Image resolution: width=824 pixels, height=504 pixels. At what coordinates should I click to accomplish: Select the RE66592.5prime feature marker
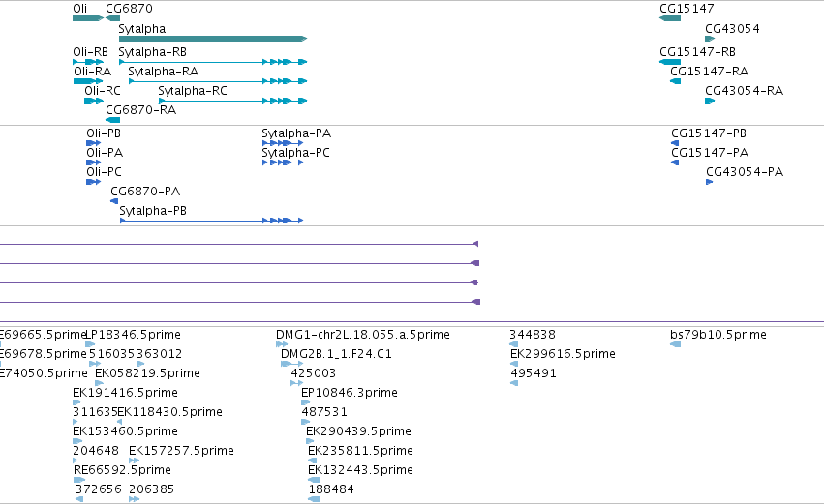coord(79,480)
